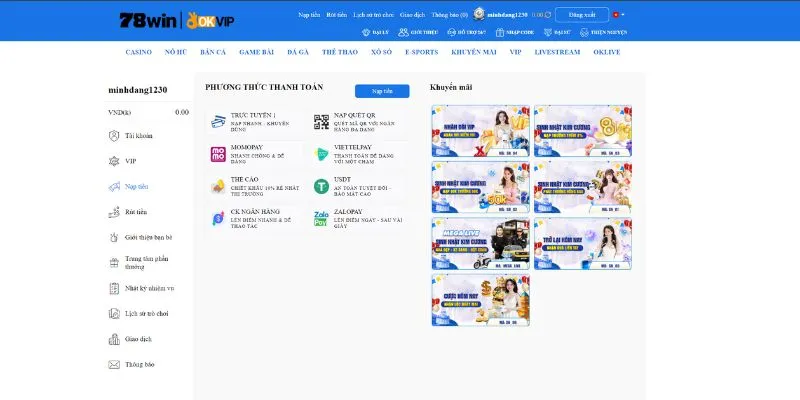This screenshot has height=400, width=800.
Task: Click the Đăng xuất logout button
Action: pyautogui.click(x=582, y=15)
